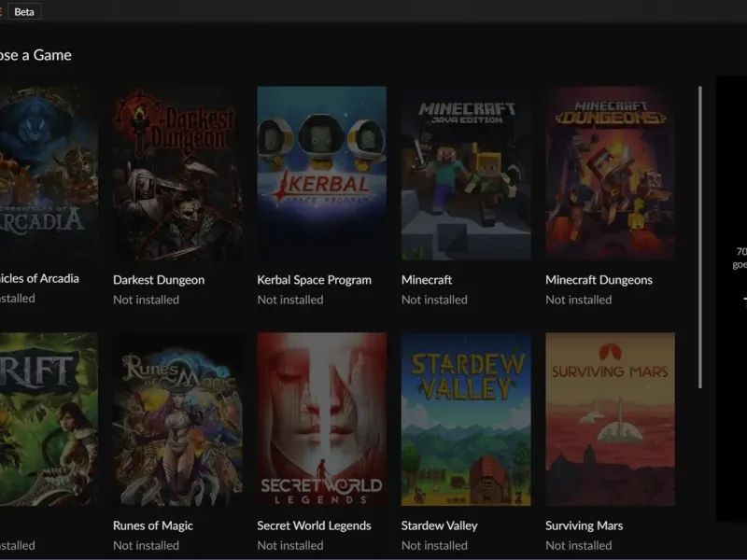Pick the RIFT game cover
The image size is (747, 560).
click(49, 419)
